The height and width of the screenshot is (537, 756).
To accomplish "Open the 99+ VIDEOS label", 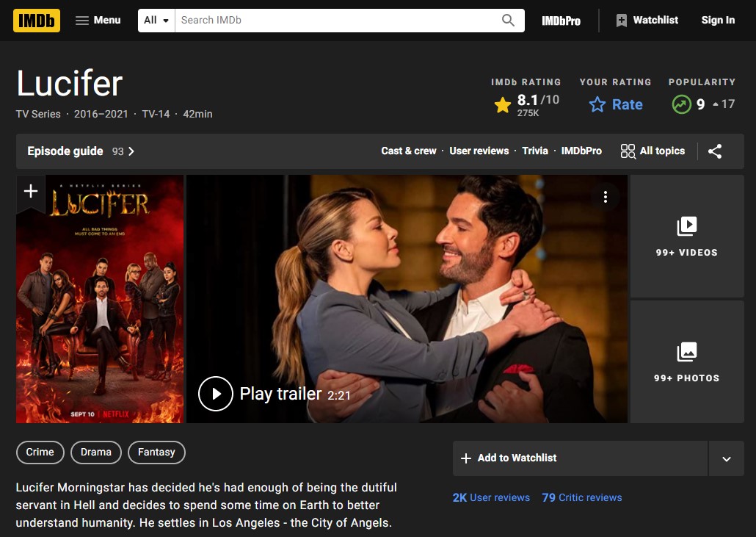I will point(686,252).
